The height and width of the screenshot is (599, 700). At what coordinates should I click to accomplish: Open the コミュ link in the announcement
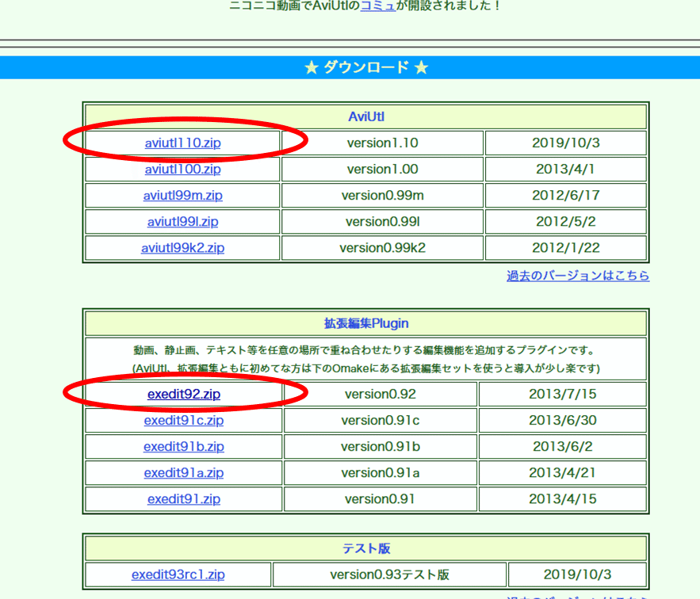pyautogui.click(x=377, y=6)
